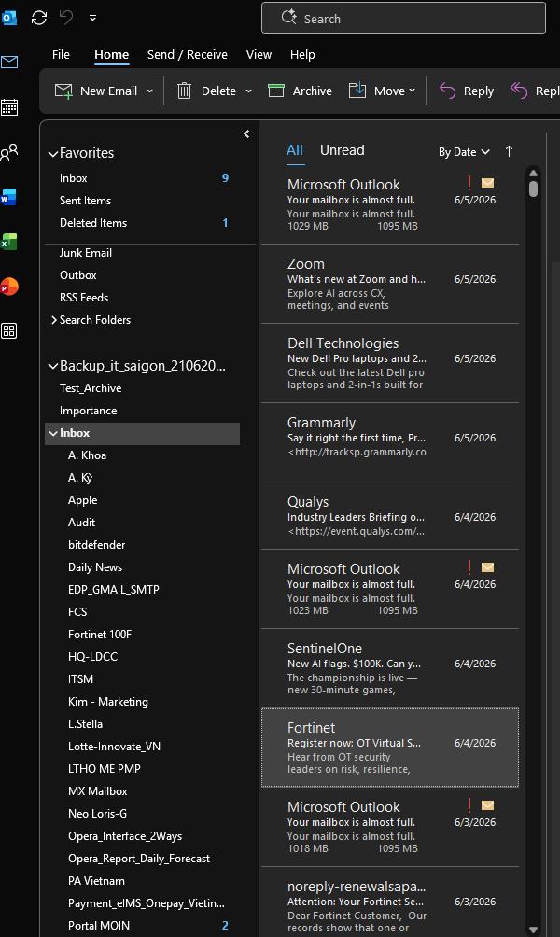Collapse the folder pane with arrow
This screenshot has height=937, width=560.
[246, 133]
